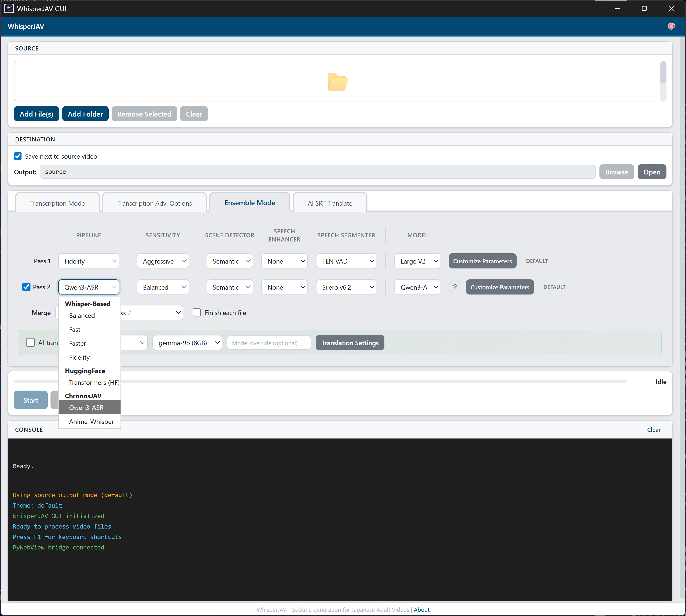Viewport: 686px width, 616px height.
Task: Enable Finish each file
Action: (x=197, y=312)
